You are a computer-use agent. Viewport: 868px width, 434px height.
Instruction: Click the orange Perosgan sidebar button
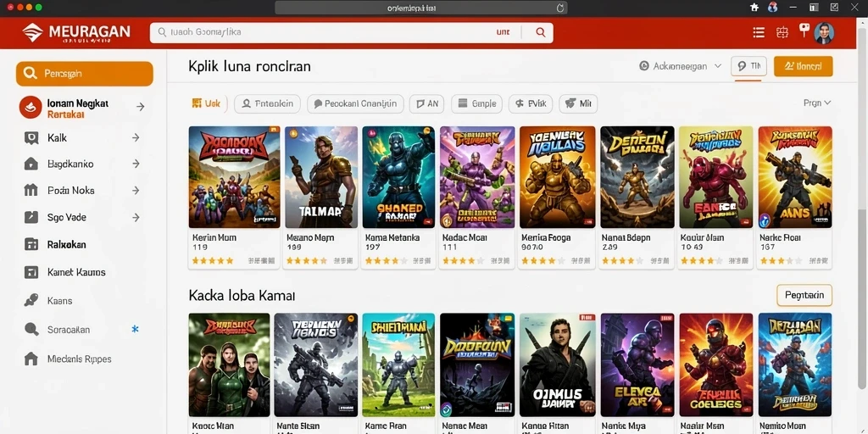85,74
